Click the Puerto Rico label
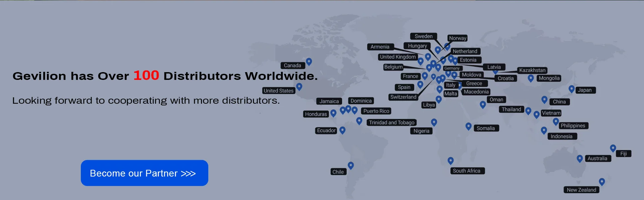 pyautogui.click(x=376, y=111)
